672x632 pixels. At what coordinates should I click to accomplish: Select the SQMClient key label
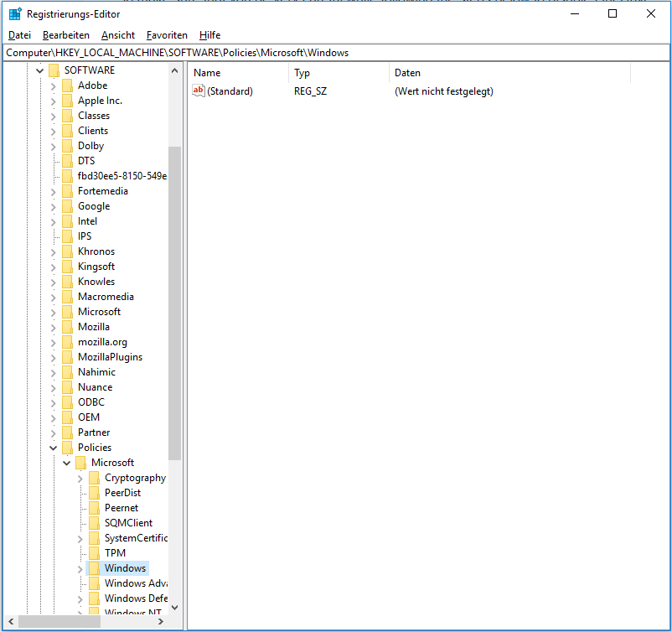(x=128, y=523)
